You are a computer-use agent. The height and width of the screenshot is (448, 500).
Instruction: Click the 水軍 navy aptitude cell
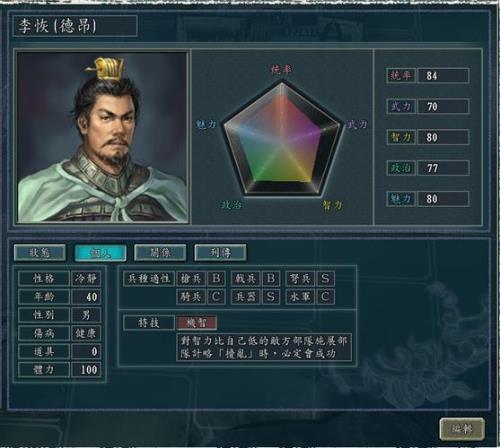tap(300, 297)
